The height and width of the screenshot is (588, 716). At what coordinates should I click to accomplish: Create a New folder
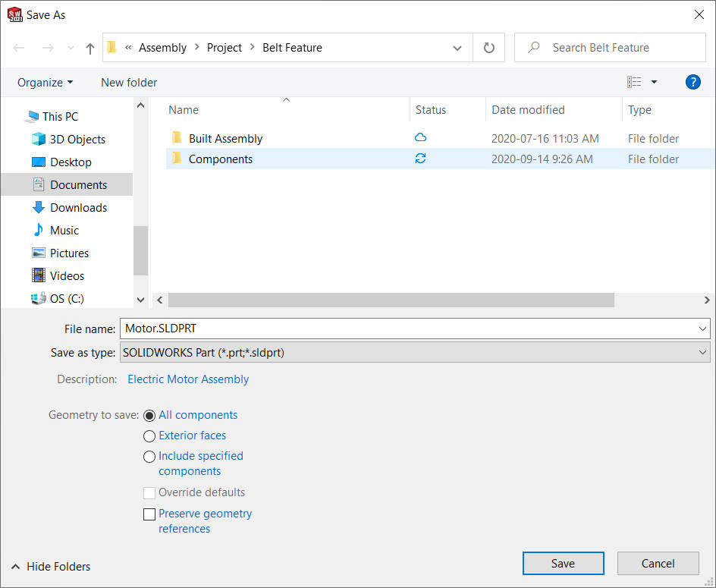pyautogui.click(x=129, y=82)
